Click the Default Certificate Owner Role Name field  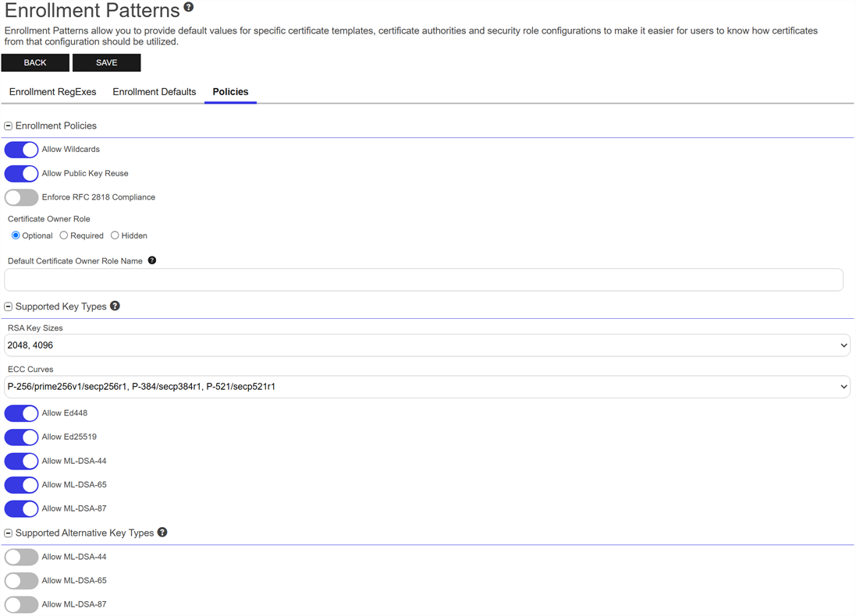point(424,280)
